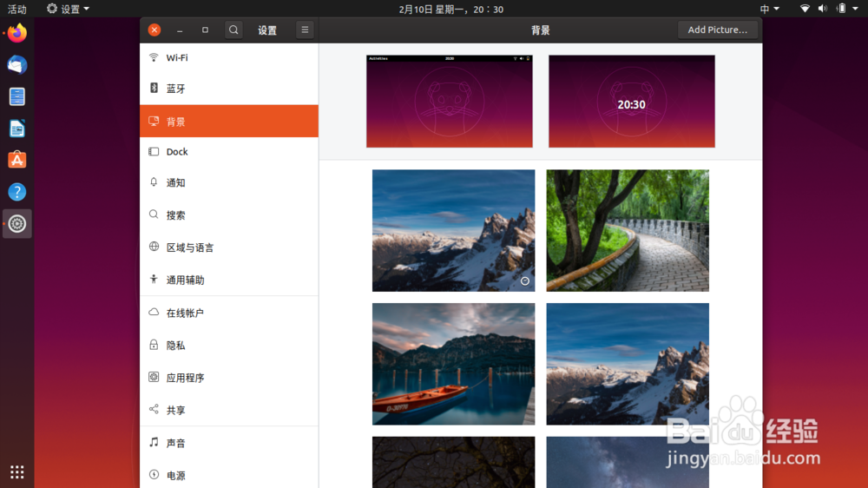The image size is (868, 488).
Task: Show applications grid in the dock
Action: (x=17, y=472)
